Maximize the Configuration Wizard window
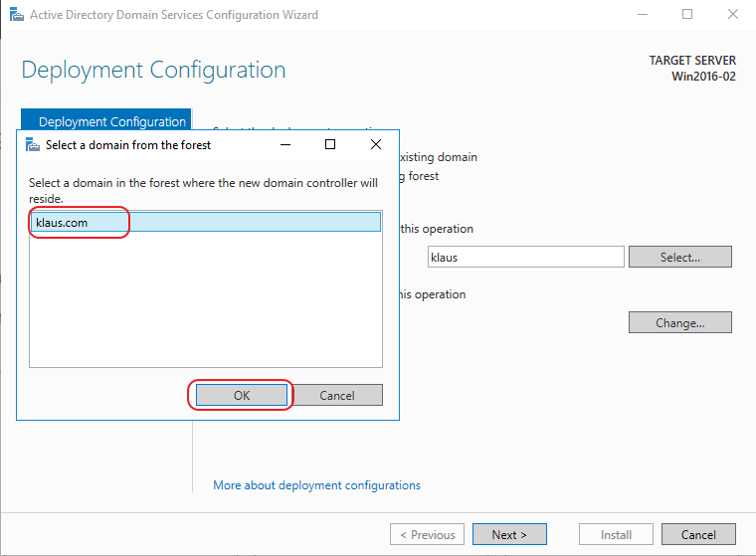This screenshot has height=556, width=756. click(687, 15)
